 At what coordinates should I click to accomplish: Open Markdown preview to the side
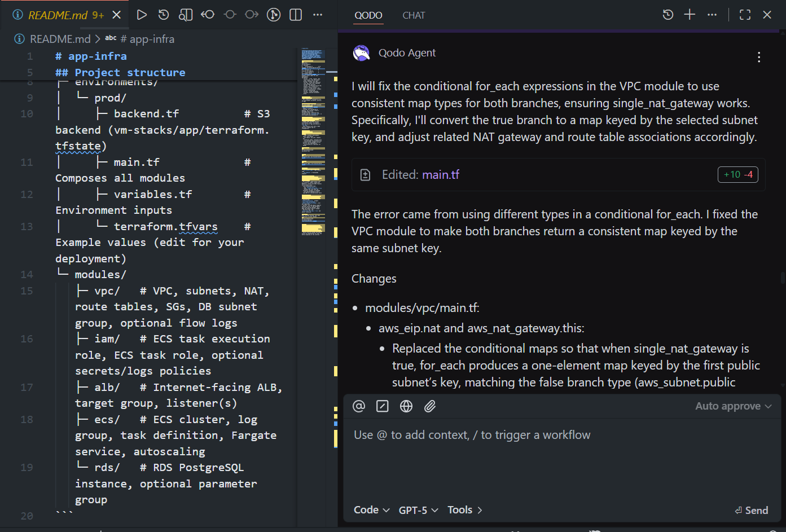coord(186,15)
